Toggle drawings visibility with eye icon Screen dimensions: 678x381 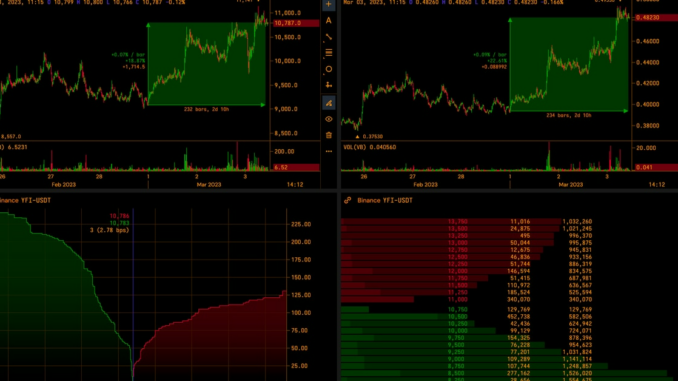(x=329, y=119)
